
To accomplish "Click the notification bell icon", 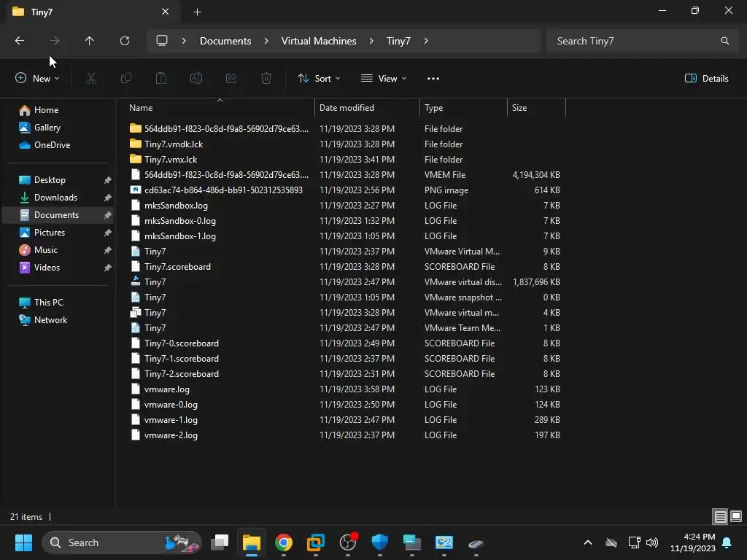I will click(727, 542).
